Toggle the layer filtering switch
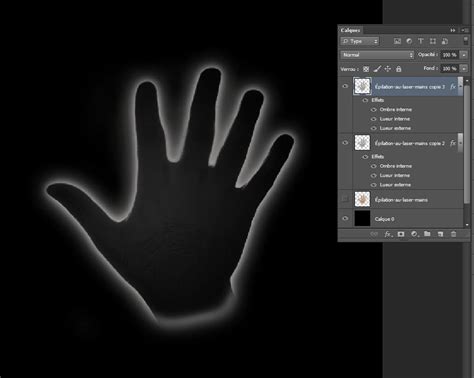The image size is (474, 378). pyautogui.click(x=466, y=41)
